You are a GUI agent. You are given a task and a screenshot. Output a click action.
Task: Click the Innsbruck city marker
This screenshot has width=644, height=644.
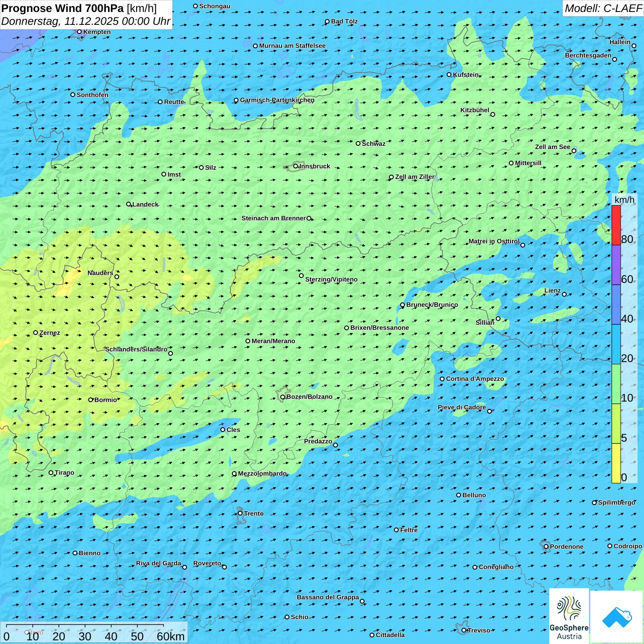295,166
